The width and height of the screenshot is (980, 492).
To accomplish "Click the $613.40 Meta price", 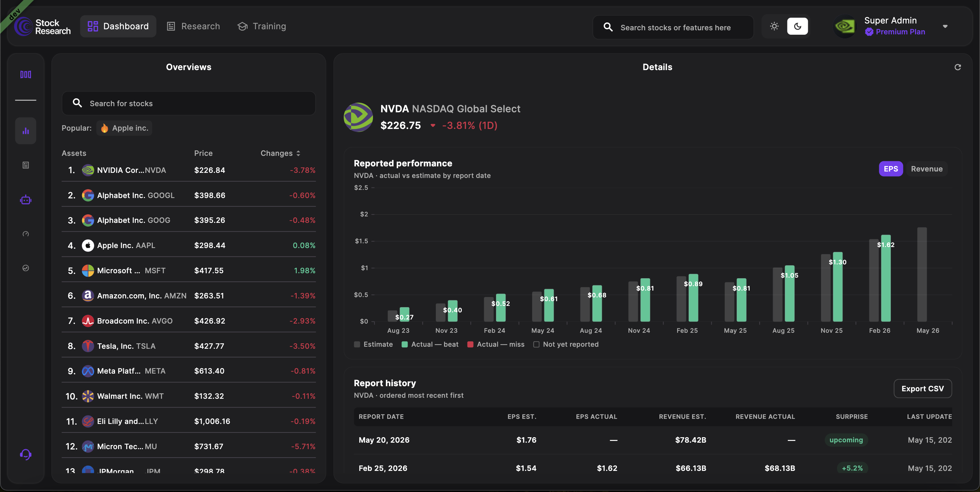I will coord(209,371).
